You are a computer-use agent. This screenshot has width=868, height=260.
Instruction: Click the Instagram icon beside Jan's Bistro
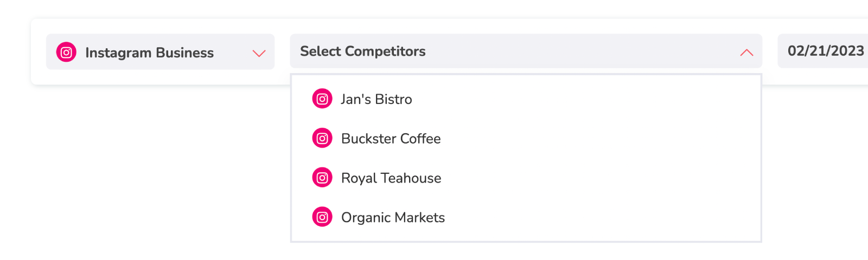click(322, 99)
